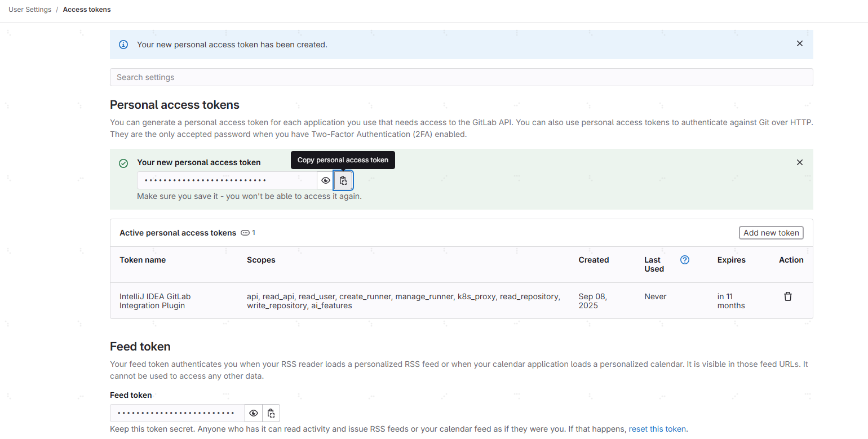This screenshot has height=439, width=868.
Task: Click Access tokens breadcrumb
Action: point(87,10)
